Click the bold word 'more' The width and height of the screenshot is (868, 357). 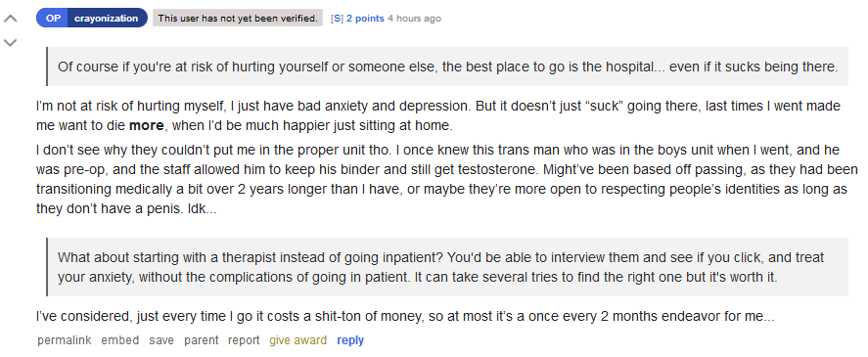click(x=146, y=125)
